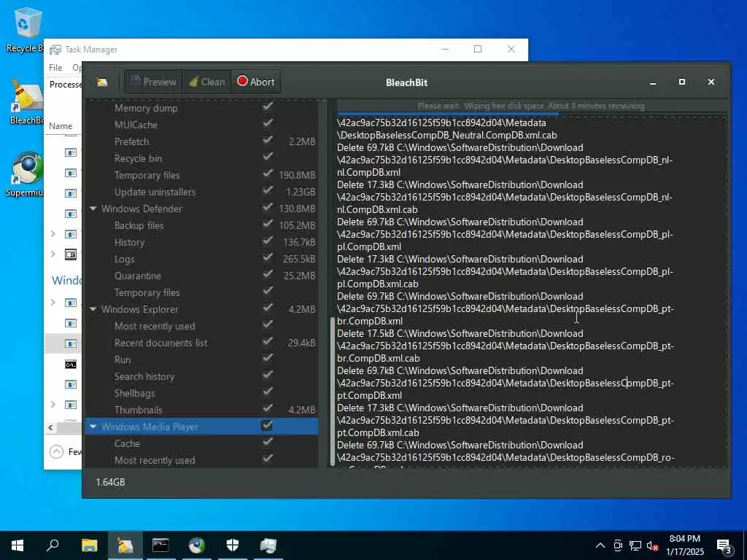Select the Logs tree row
This screenshot has height=560, width=747.
click(201, 259)
